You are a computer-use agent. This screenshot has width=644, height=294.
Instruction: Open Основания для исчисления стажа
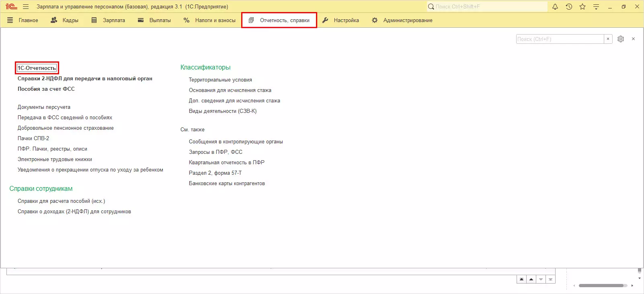pyautogui.click(x=230, y=90)
